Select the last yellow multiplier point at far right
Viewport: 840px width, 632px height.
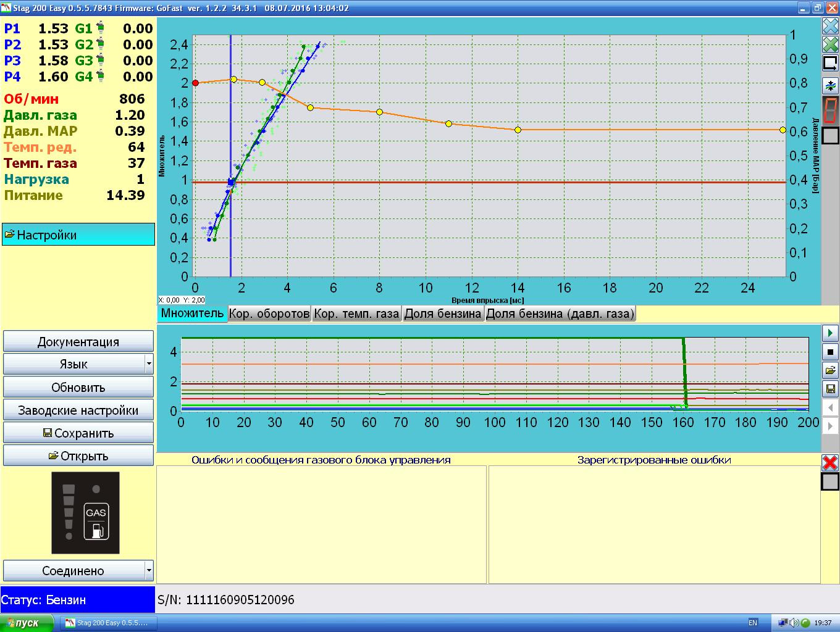coord(783,130)
